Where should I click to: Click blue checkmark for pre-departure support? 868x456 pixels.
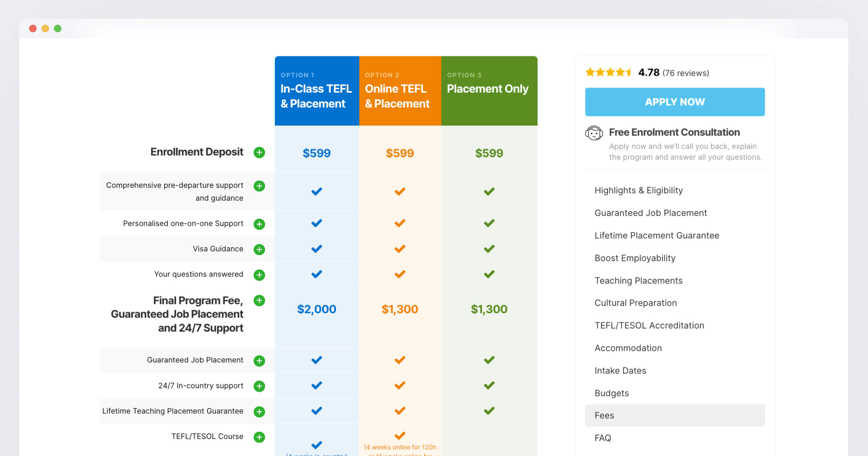[x=317, y=192]
